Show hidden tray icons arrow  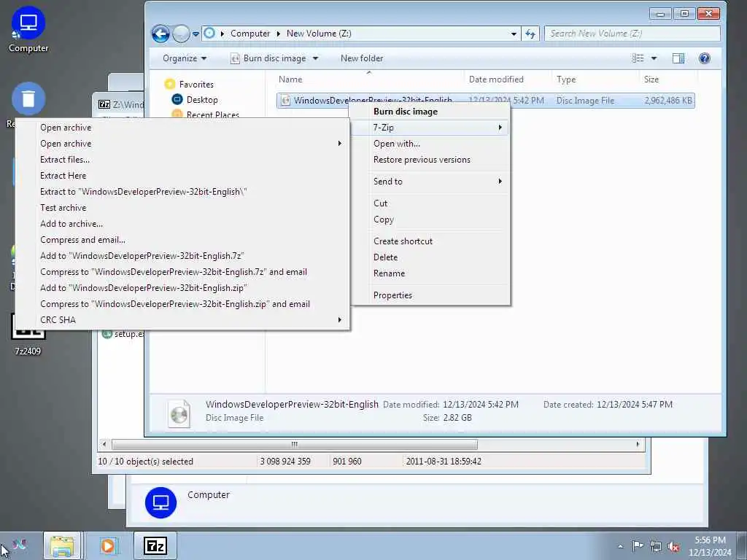[x=620, y=547]
